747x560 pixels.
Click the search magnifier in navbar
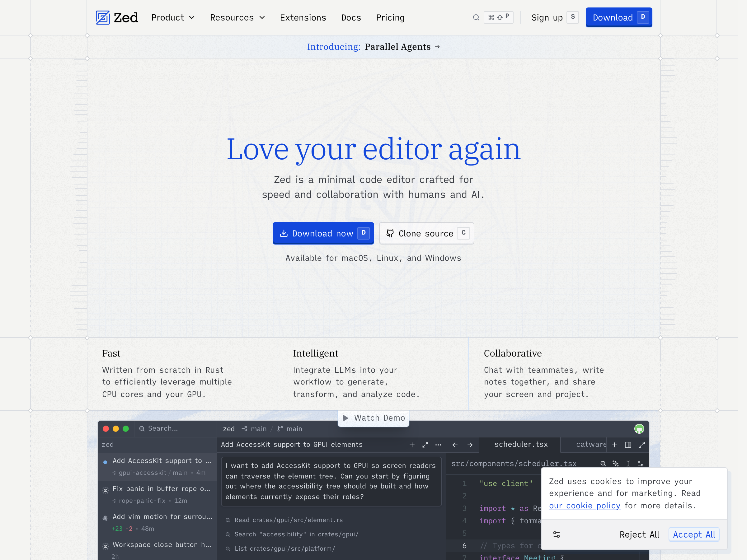[476, 17]
